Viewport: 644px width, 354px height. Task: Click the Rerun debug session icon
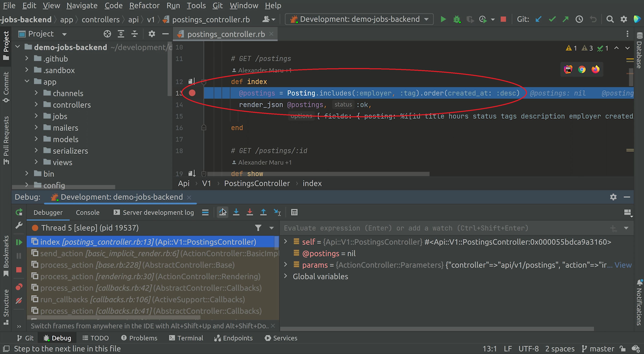[19, 212]
